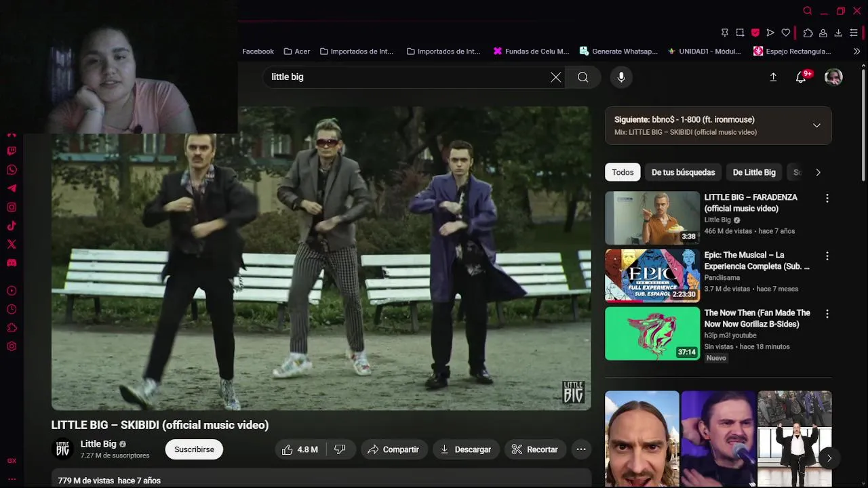Open the sidebar player icon
868x488 pixels.
[x=12, y=291]
